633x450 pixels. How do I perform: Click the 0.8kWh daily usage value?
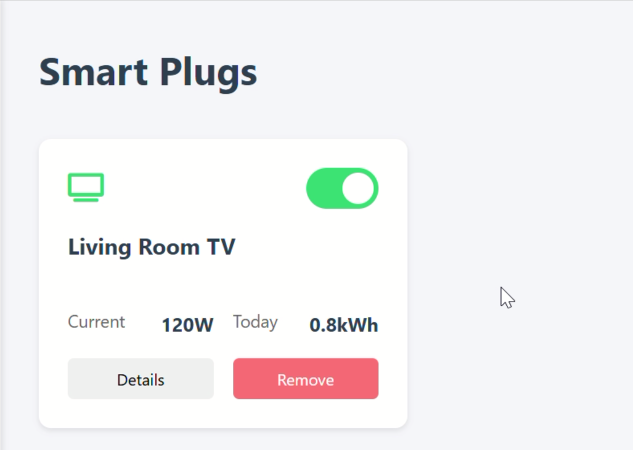[344, 325]
